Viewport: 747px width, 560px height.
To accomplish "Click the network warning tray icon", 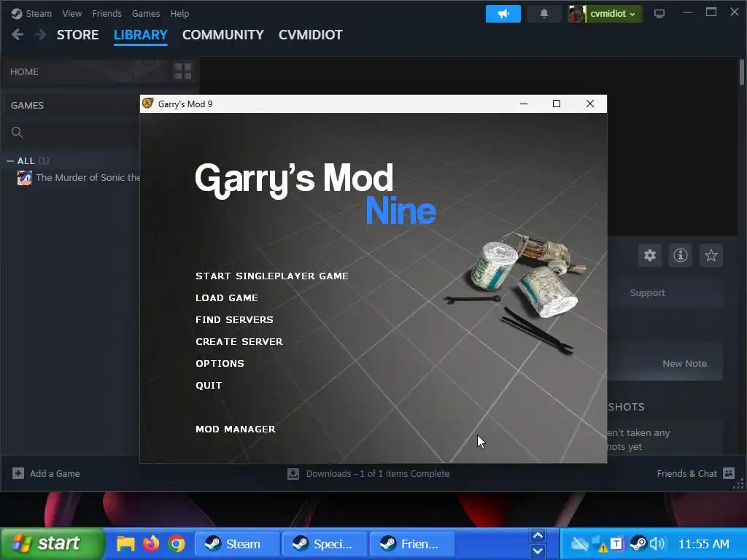I will [x=600, y=543].
